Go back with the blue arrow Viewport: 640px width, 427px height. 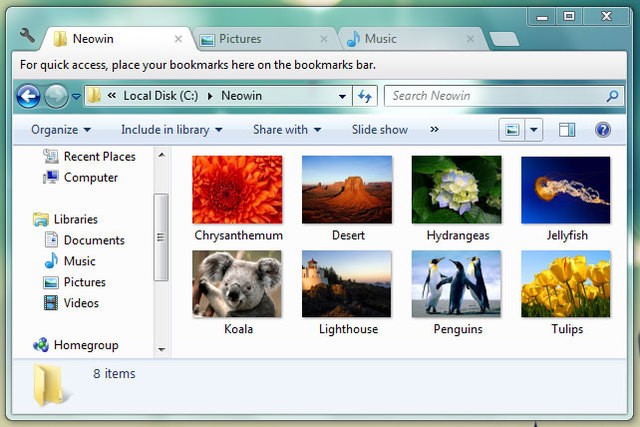click(28, 96)
